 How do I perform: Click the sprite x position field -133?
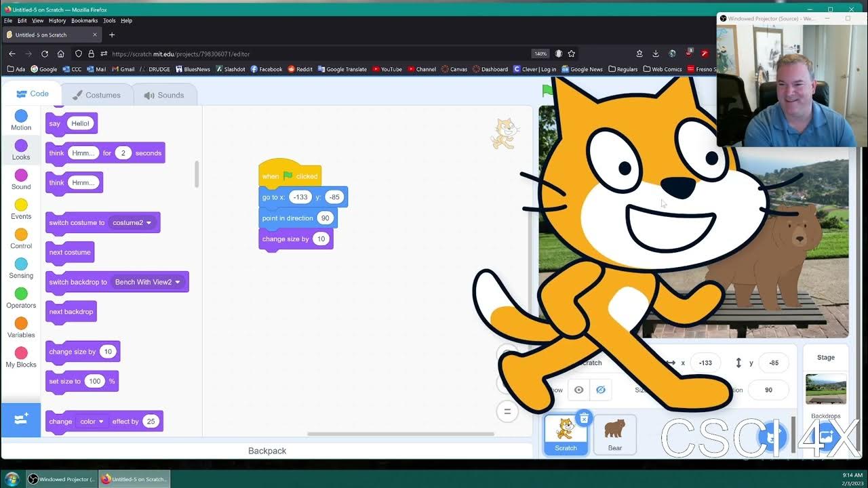705,363
